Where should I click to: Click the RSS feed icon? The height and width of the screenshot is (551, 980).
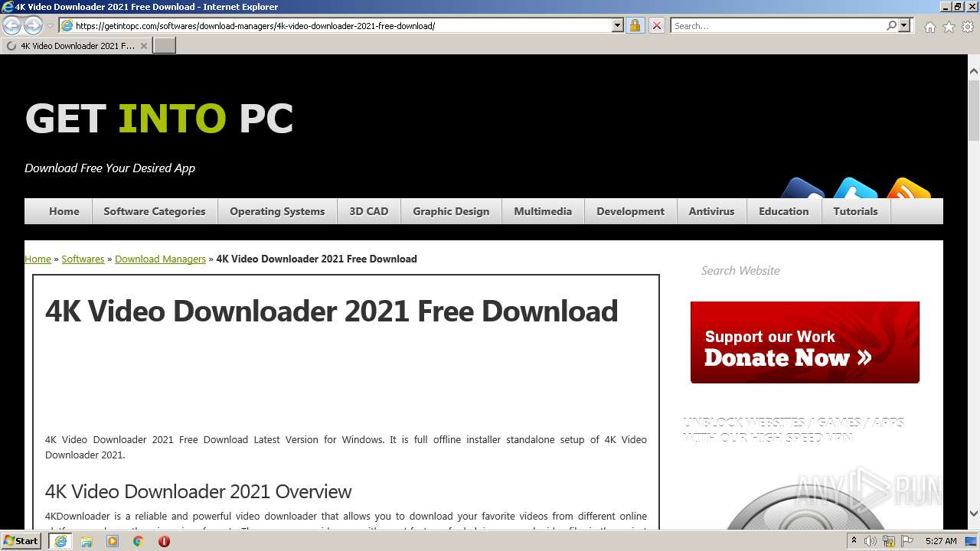908,188
